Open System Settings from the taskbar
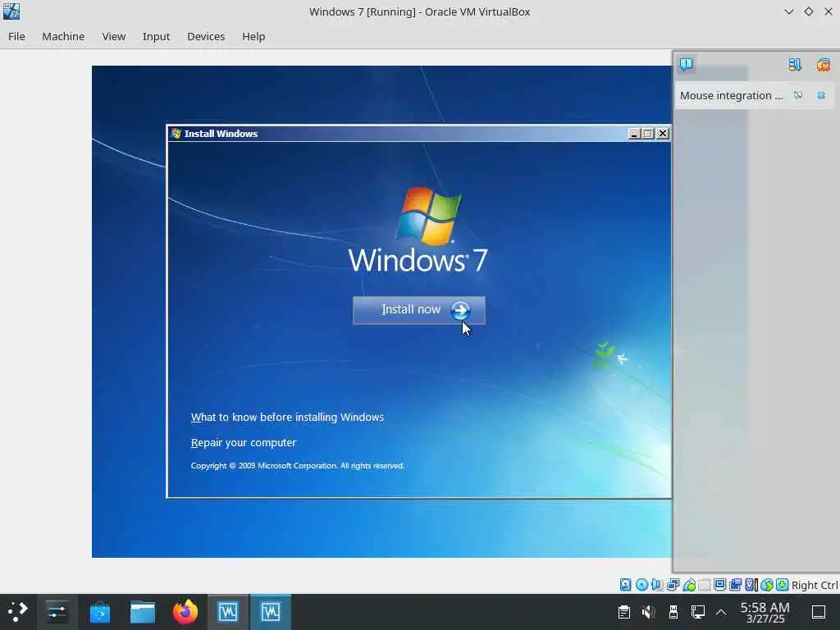 57,612
